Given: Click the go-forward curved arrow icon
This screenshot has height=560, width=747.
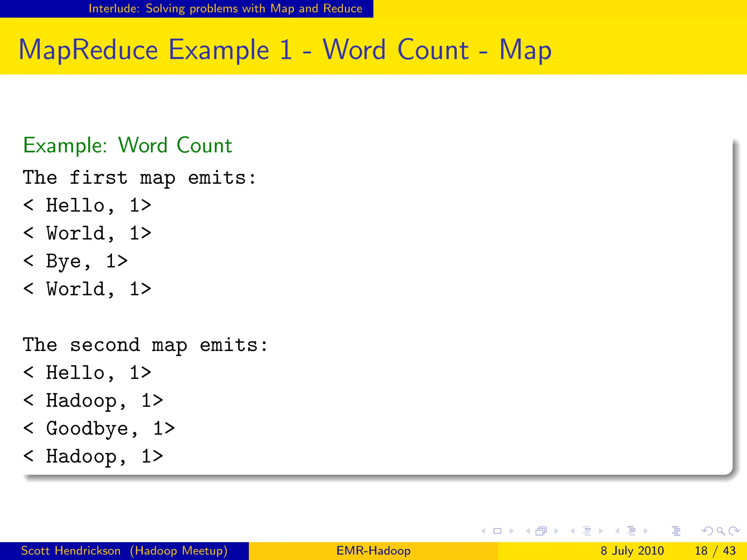Looking at the screenshot, I should [734, 531].
